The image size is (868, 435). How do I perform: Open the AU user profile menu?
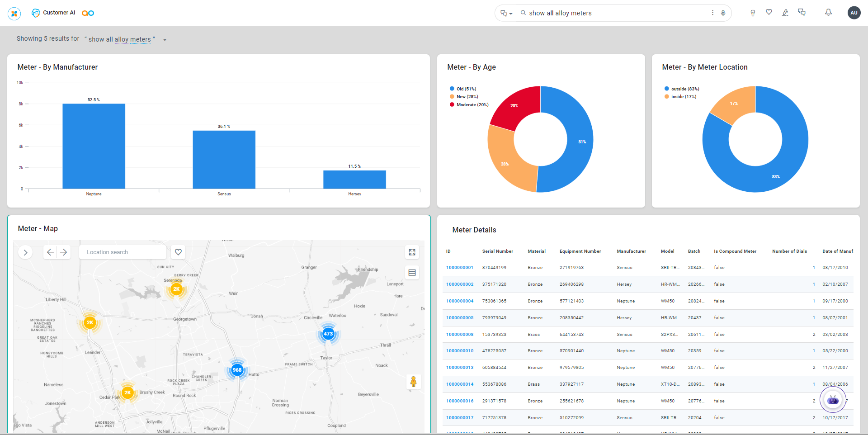(854, 13)
